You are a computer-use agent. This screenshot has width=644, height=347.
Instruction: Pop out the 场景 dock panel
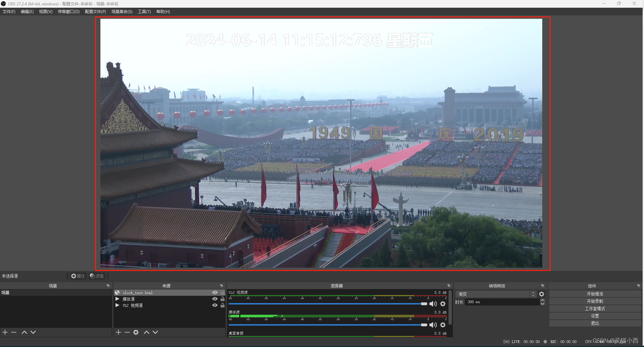108,286
